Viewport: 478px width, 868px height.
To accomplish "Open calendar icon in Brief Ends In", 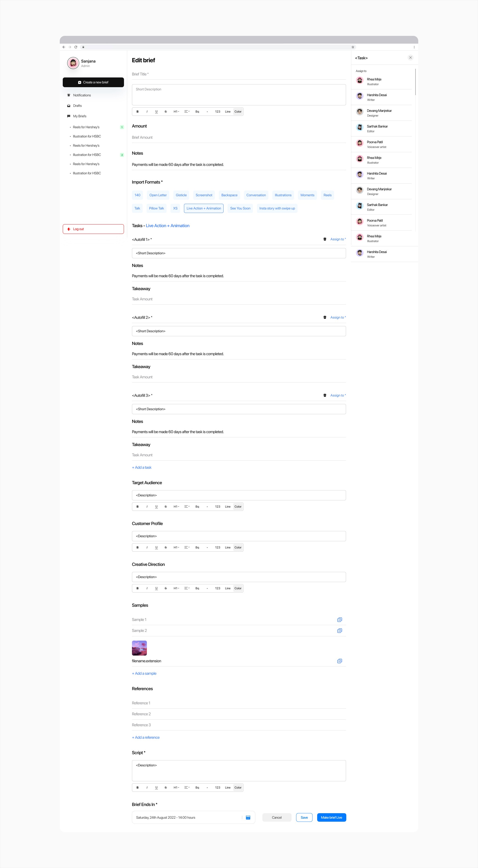I will point(248,817).
